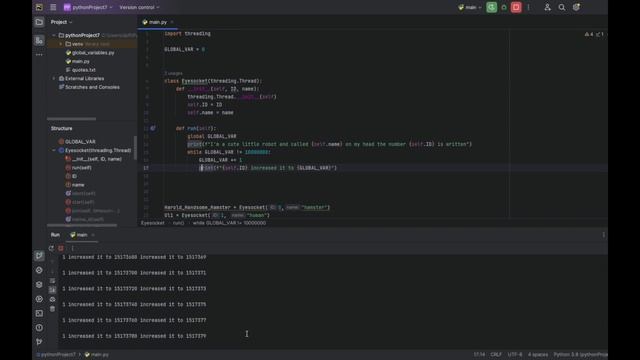The width and height of the screenshot is (640, 360).
Task: Select the Run tool window title tab
Action: tap(55, 235)
